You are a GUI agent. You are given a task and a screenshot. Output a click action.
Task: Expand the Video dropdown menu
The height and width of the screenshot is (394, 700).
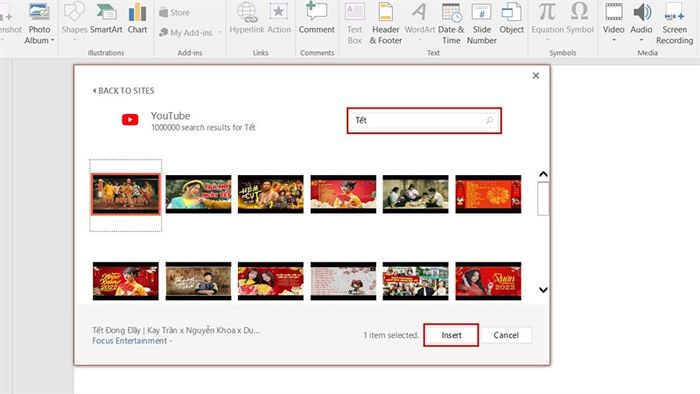613,40
